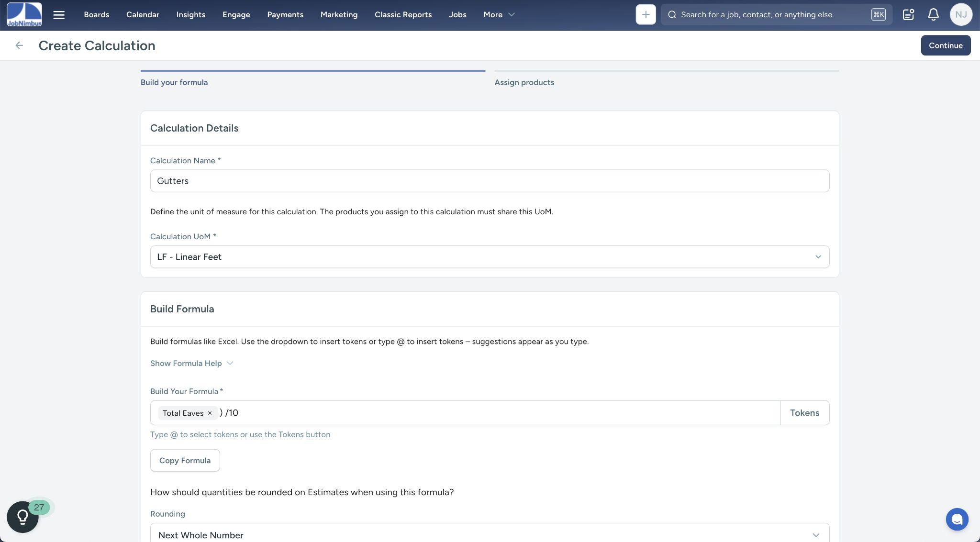The height and width of the screenshot is (542, 980).
Task: Expand Show Formula Help
Action: [x=191, y=364]
